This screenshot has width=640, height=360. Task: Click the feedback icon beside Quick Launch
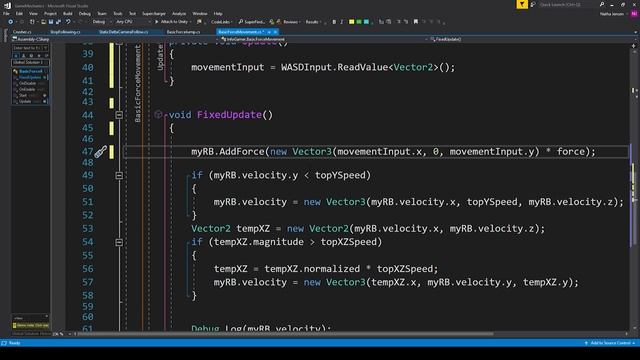[533, 4]
